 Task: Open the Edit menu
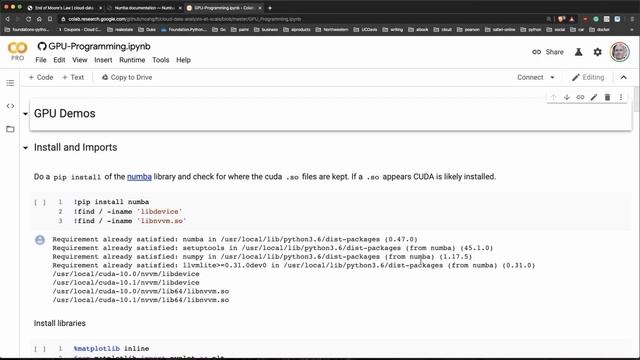(59, 60)
